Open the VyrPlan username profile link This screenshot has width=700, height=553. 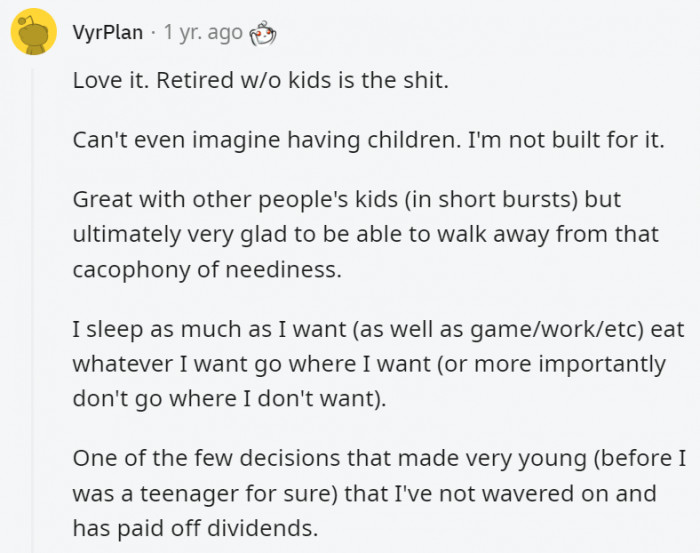coord(108,32)
